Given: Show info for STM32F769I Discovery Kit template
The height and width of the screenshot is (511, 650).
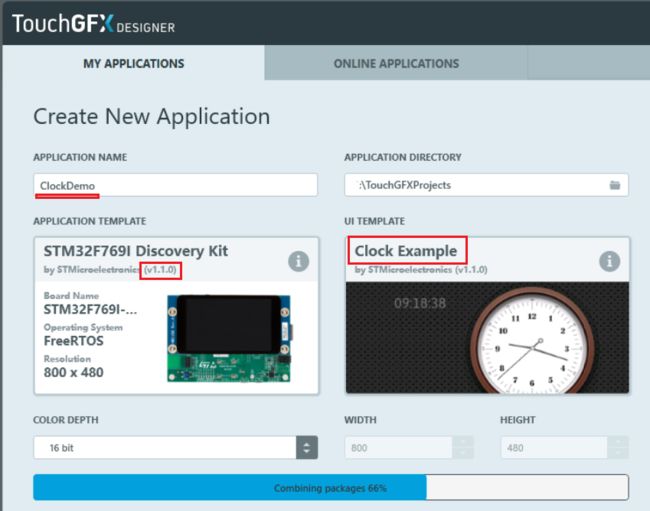Looking at the screenshot, I should point(298,261).
